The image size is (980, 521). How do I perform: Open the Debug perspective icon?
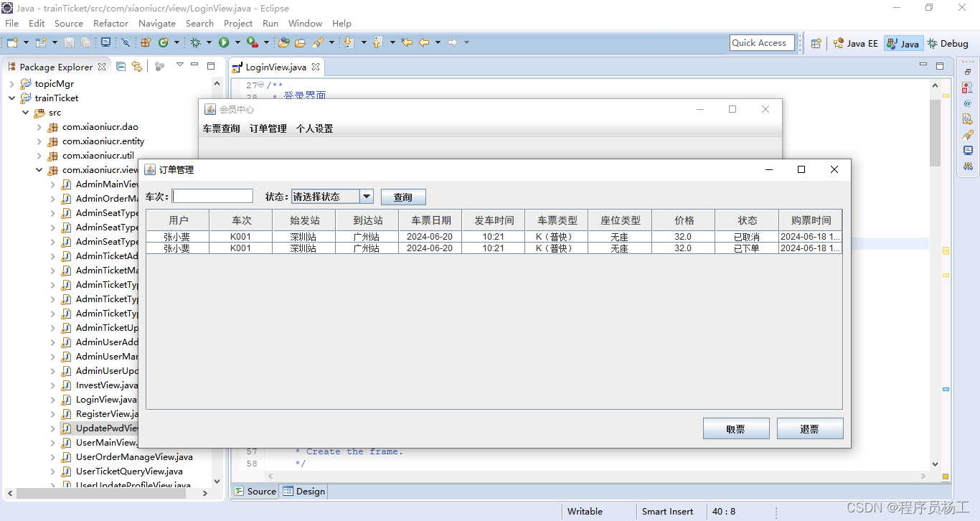click(x=948, y=42)
